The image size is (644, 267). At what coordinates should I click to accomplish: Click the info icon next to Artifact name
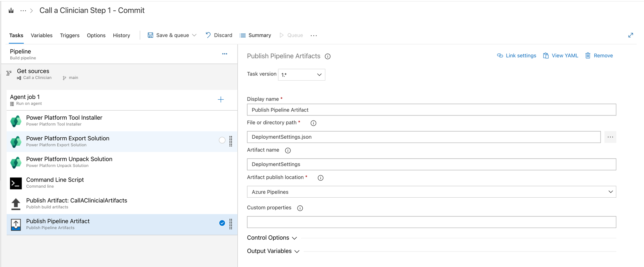(x=288, y=150)
